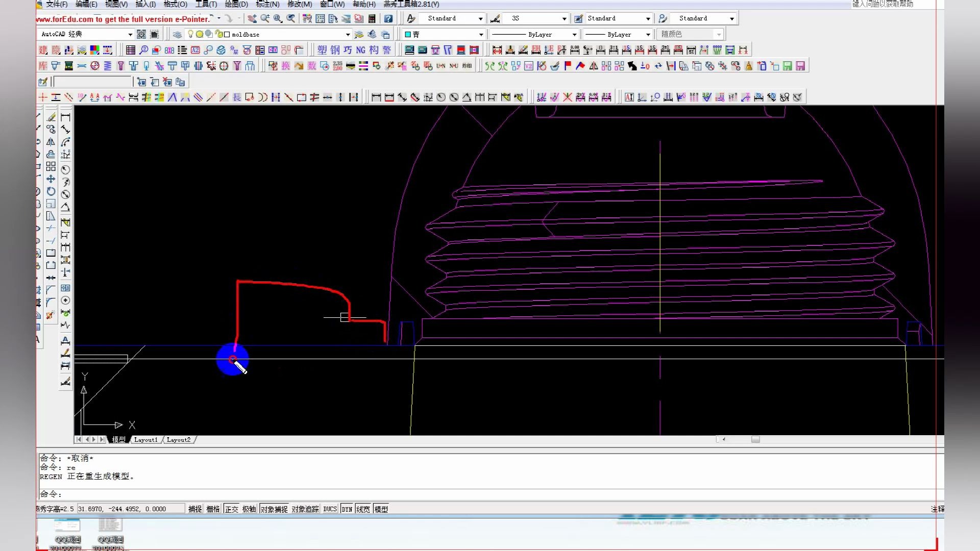Image resolution: width=980 pixels, height=551 pixels.
Task: Expand the moldbase layer dropdown
Action: (x=348, y=35)
